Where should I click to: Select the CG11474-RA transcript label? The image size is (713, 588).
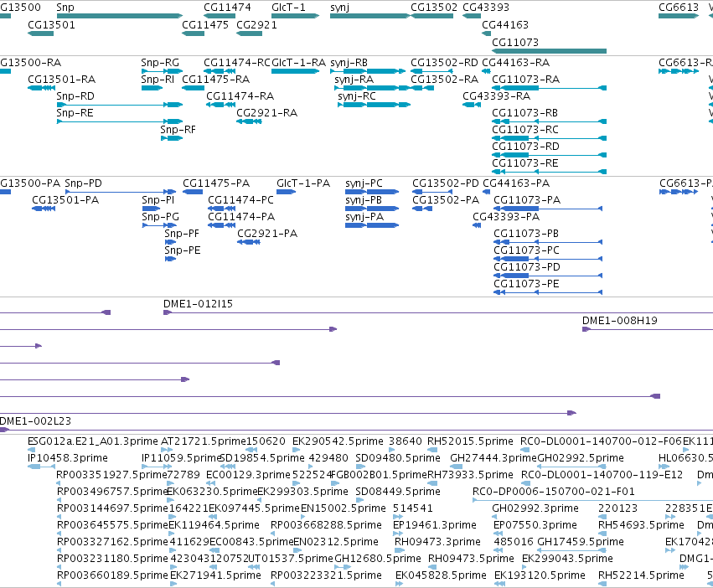point(240,96)
